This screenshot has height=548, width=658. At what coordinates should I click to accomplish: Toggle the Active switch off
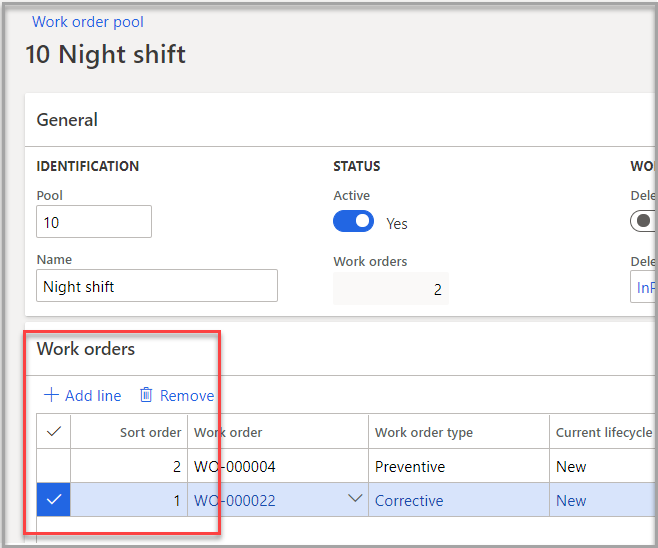coord(353,221)
